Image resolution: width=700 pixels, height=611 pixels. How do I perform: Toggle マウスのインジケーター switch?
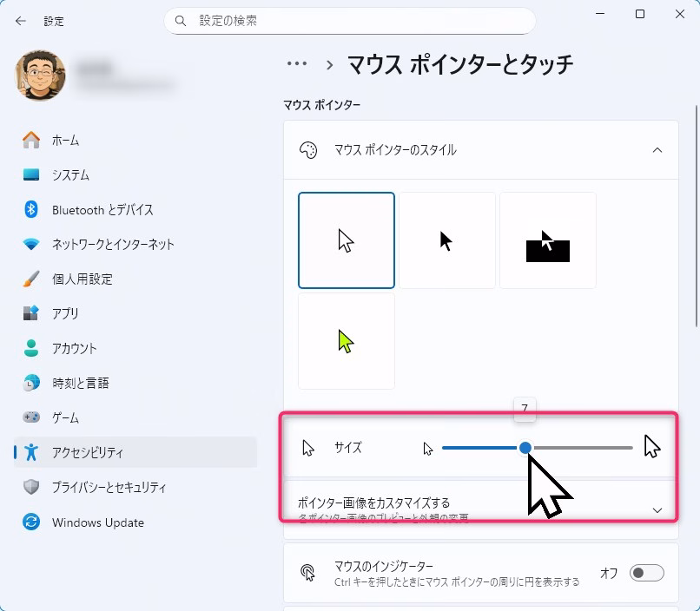click(x=646, y=573)
